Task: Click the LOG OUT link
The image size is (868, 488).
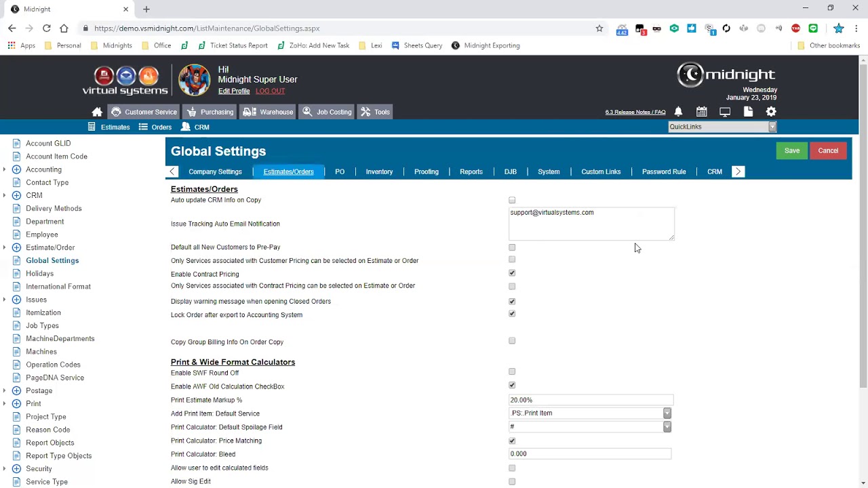Action: (270, 91)
